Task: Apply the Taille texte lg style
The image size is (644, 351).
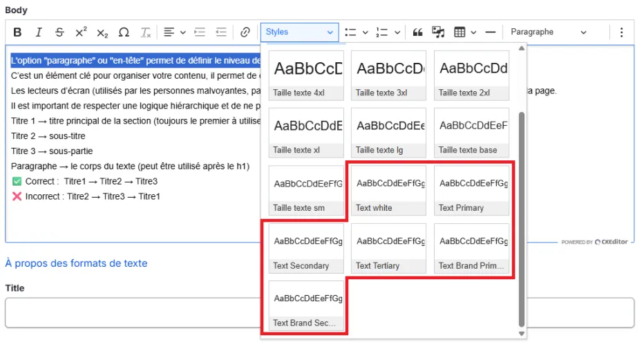Action: click(389, 133)
